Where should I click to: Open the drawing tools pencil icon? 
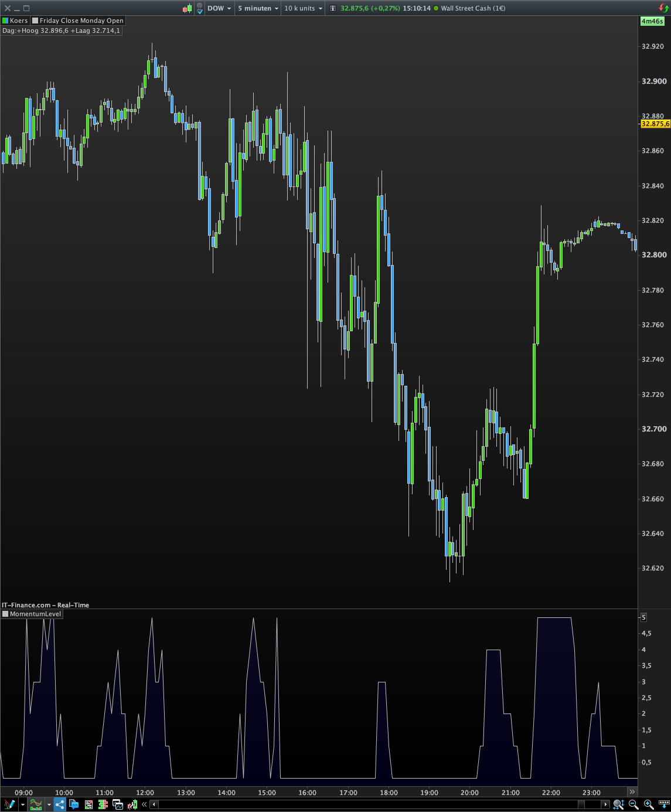tap(9, 804)
